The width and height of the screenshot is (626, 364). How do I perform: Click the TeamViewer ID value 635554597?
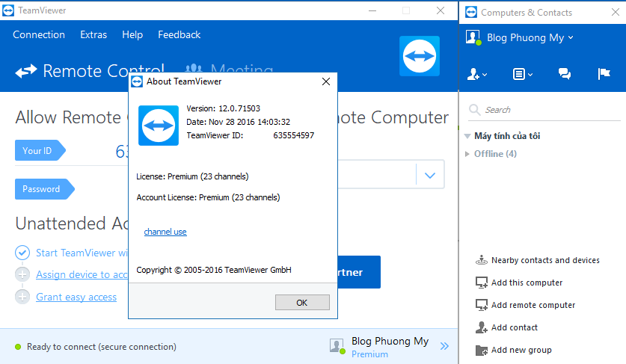coord(293,135)
